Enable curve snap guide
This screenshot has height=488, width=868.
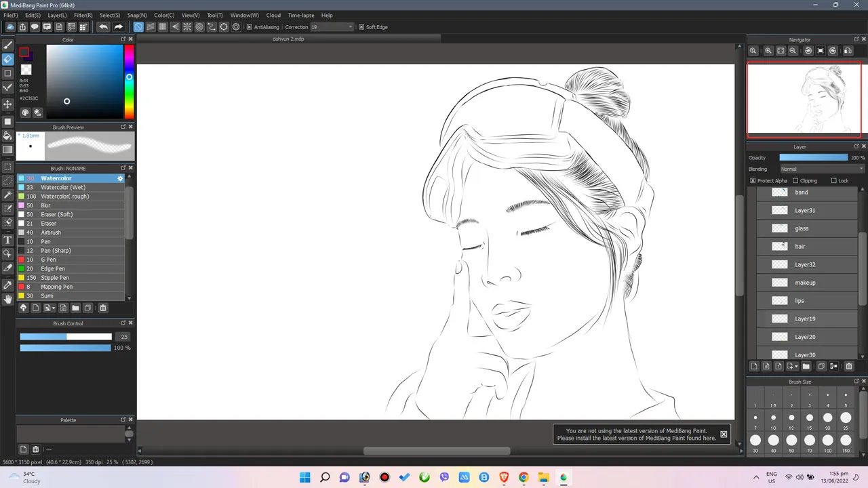point(212,27)
